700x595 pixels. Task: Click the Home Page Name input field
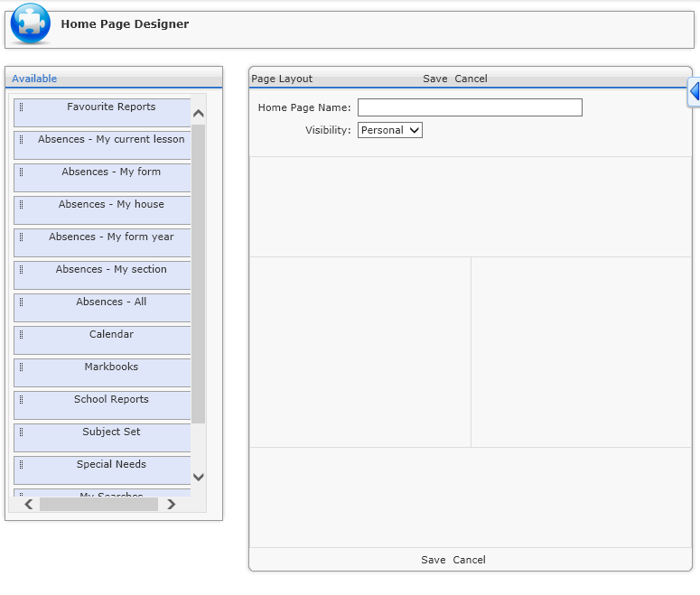[470, 107]
